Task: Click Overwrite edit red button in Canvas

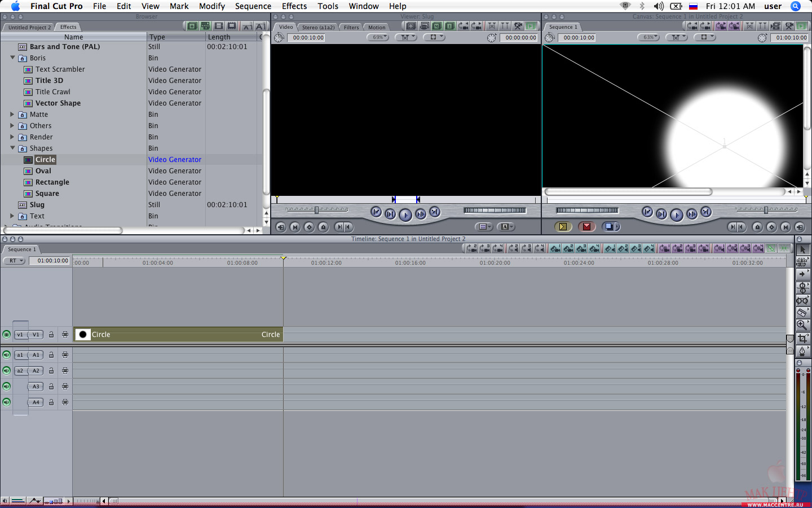Action: point(586,227)
